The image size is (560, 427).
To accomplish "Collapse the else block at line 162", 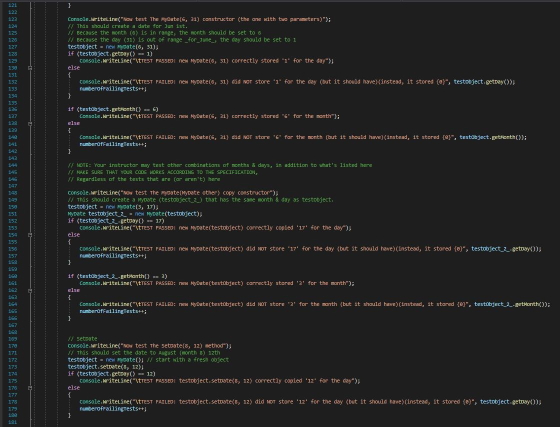I will point(30,291).
